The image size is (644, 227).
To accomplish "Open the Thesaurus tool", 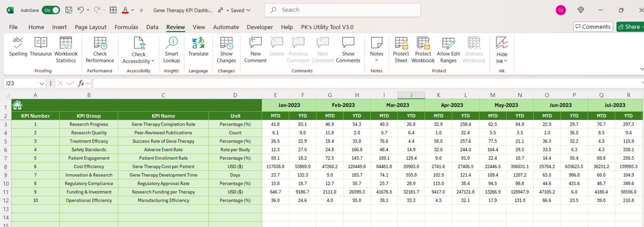I will (x=41, y=47).
